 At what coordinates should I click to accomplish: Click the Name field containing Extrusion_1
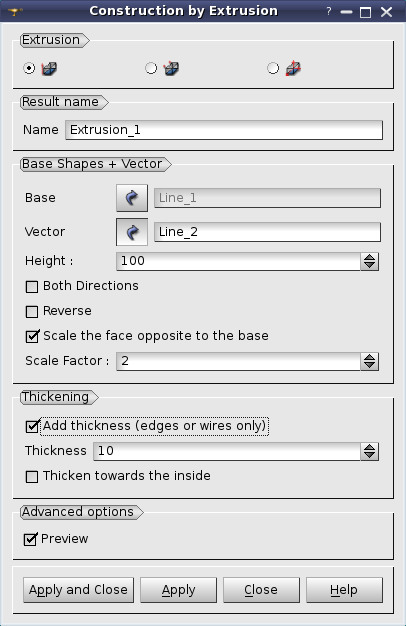224,130
